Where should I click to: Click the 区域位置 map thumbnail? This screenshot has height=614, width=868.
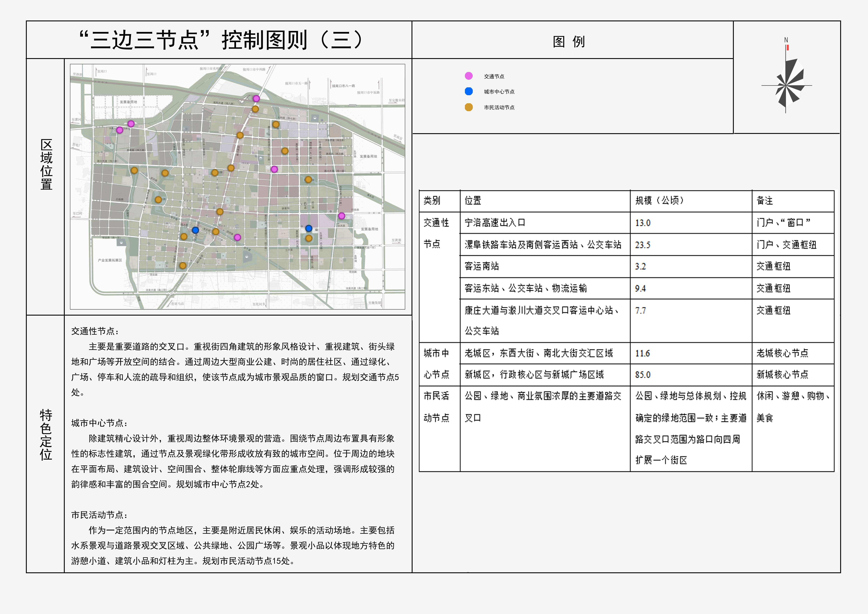click(x=237, y=187)
